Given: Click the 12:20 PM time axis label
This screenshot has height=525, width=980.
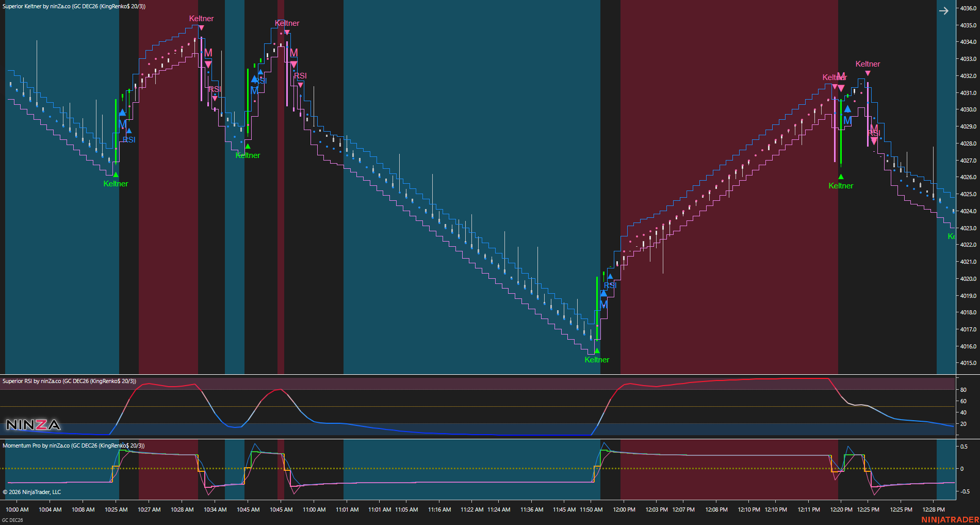Looking at the screenshot, I should click(841, 510).
